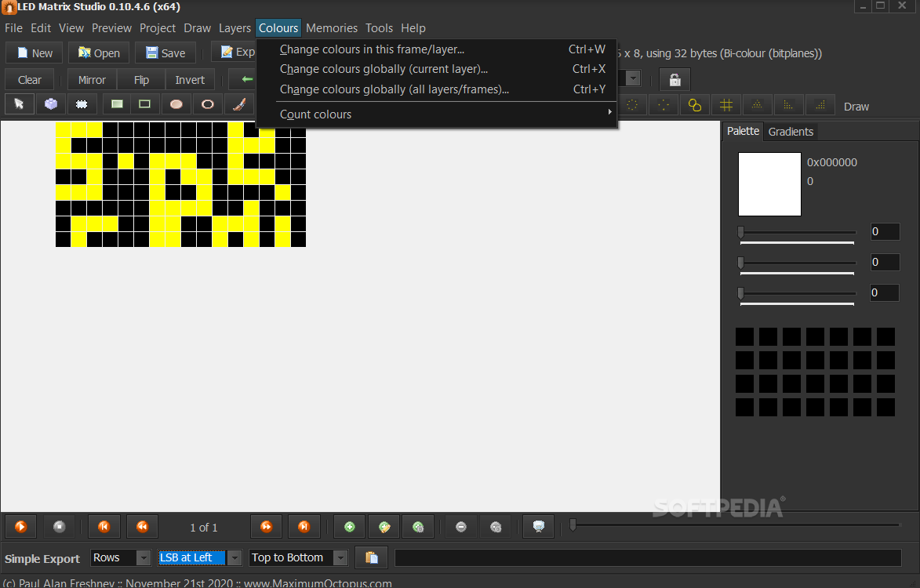Select the filled rectangle tool
This screenshot has width=920, height=588.
coord(118,104)
